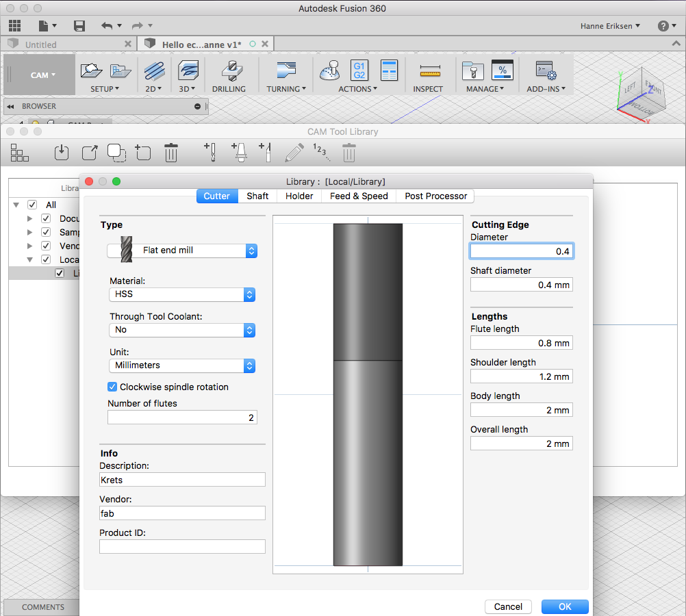This screenshot has width=686, height=616.
Task: Click the edit tool pencil icon
Action: tap(294, 153)
